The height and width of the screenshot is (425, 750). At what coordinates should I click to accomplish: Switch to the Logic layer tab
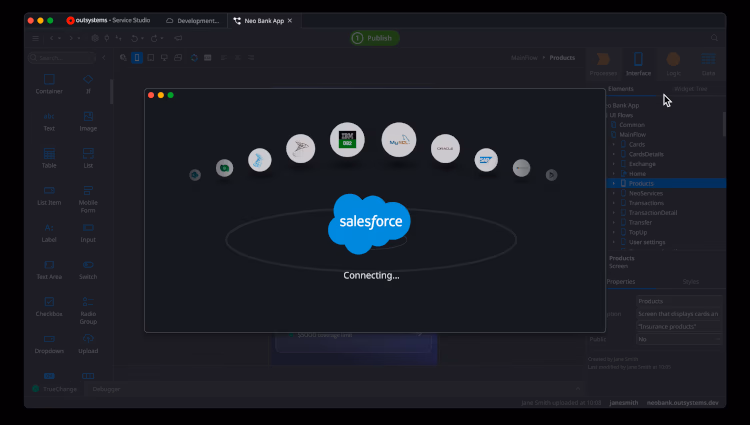[x=673, y=64]
